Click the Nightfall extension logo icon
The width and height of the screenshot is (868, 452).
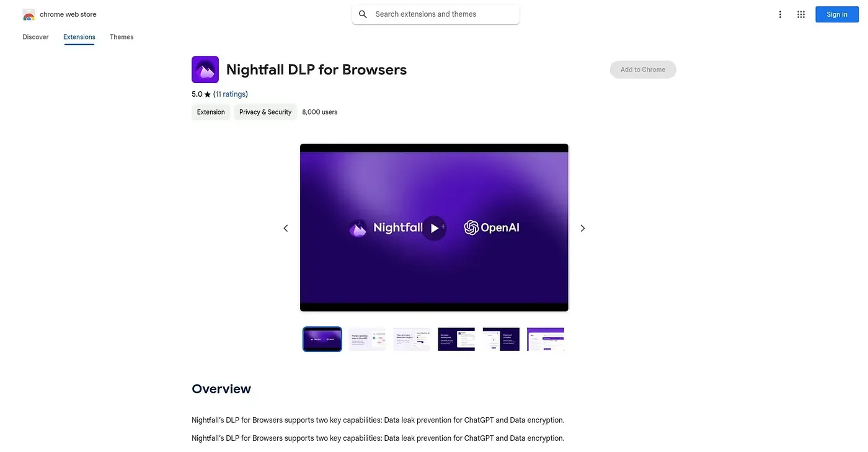click(205, 69)
